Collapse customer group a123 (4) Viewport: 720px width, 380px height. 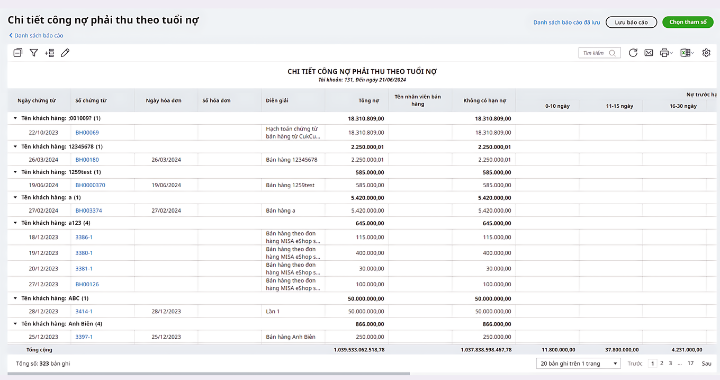(x=15, y=223)
